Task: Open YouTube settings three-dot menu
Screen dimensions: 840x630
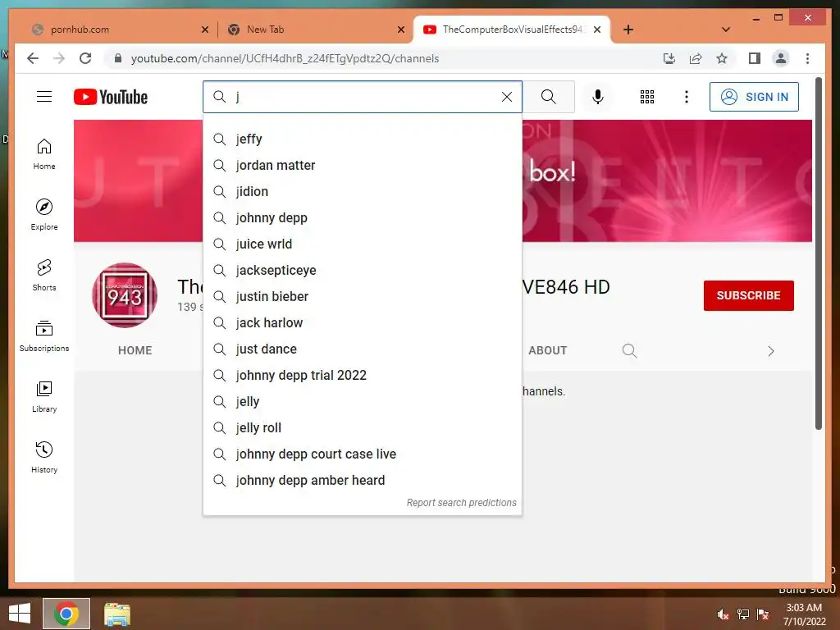Action: 687,97
